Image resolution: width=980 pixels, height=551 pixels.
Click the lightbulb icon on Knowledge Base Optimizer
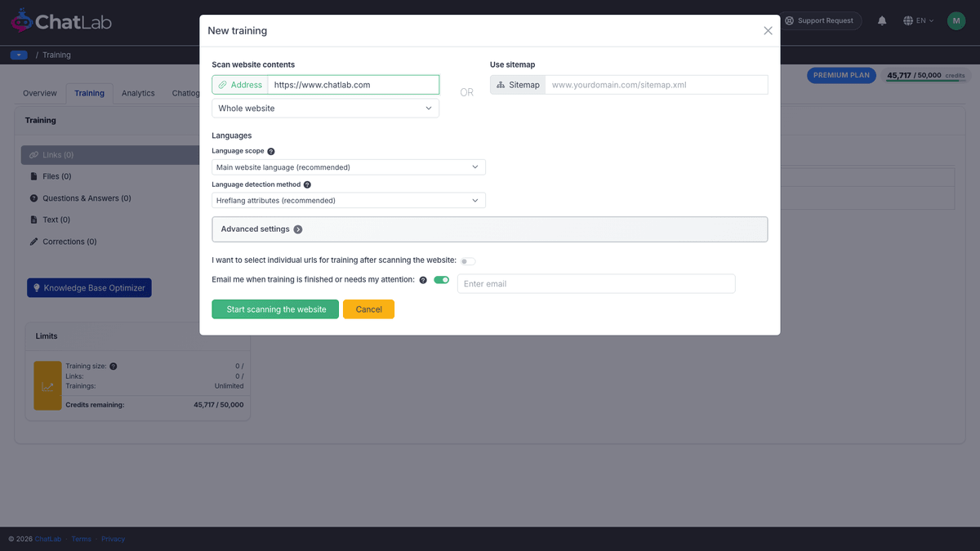[36, 288]
